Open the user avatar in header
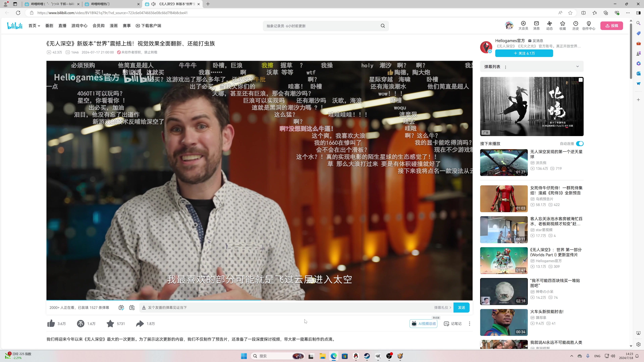 coord(509,25)
